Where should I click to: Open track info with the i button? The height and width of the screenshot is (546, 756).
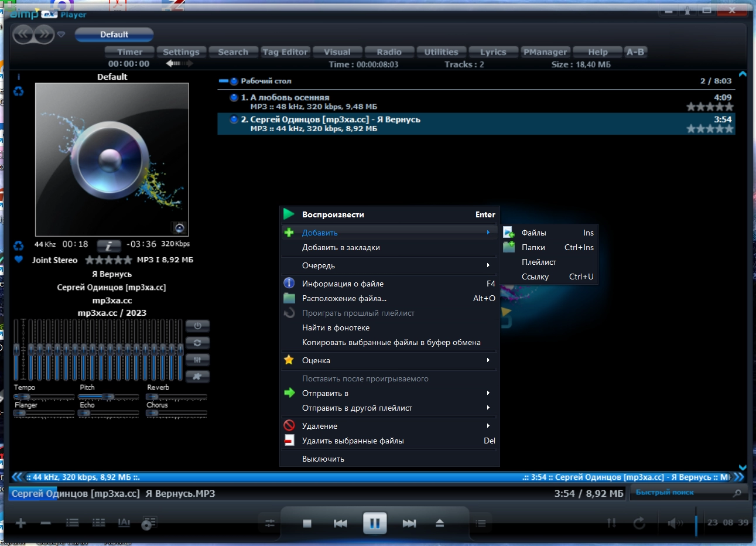108,246
